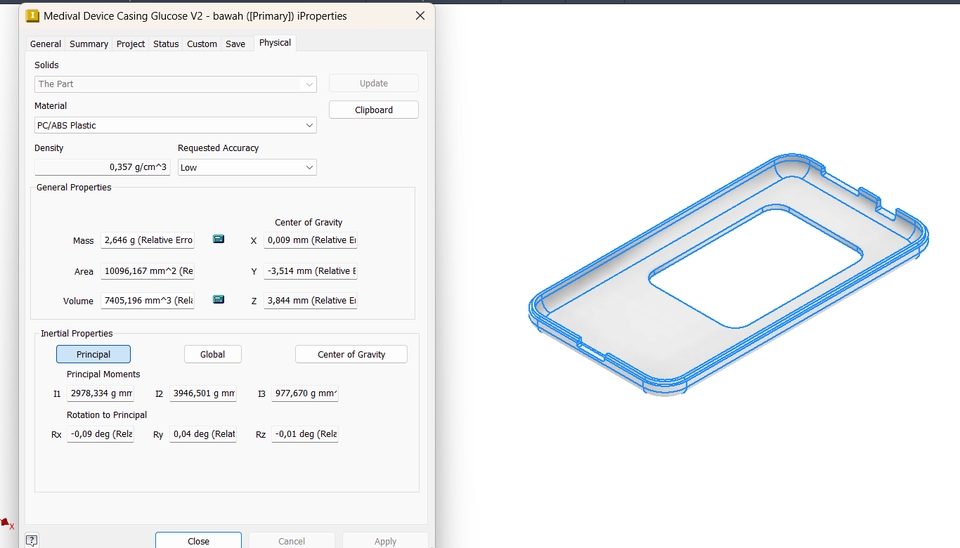
Task: Click the "Principal Moments" label
Action: click(103, 374)
